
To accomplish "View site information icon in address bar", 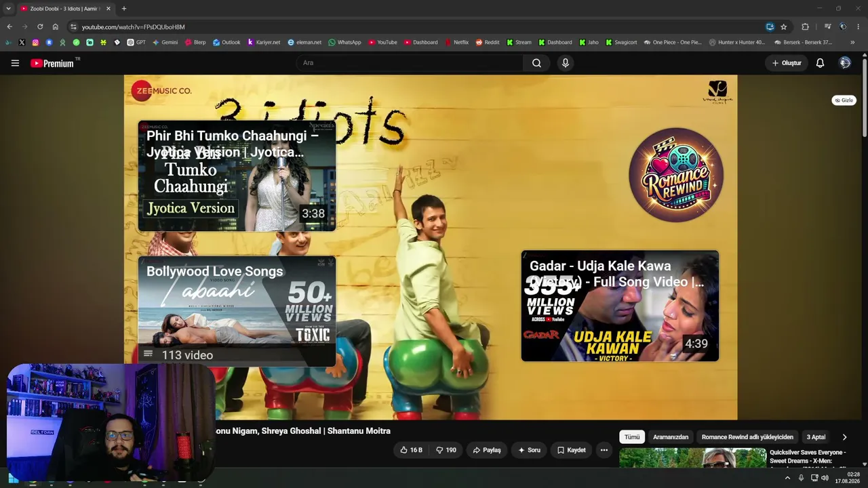I will coord(73,27).
